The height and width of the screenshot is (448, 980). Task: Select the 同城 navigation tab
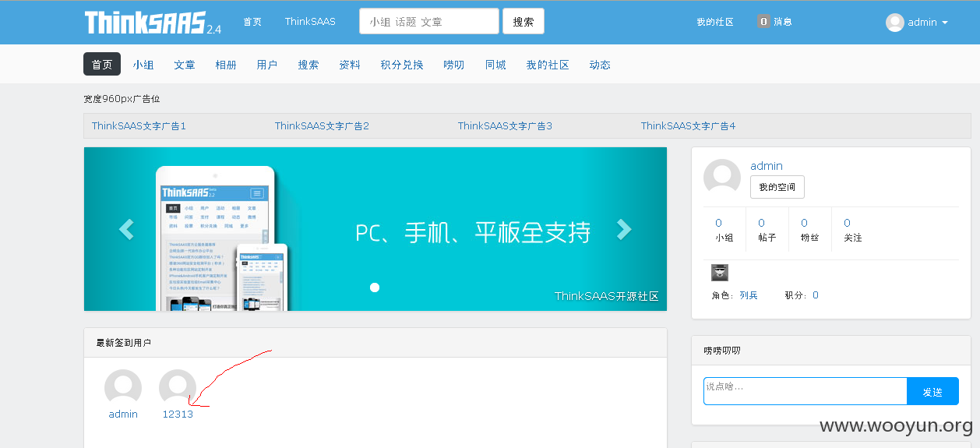click(495, 65)
